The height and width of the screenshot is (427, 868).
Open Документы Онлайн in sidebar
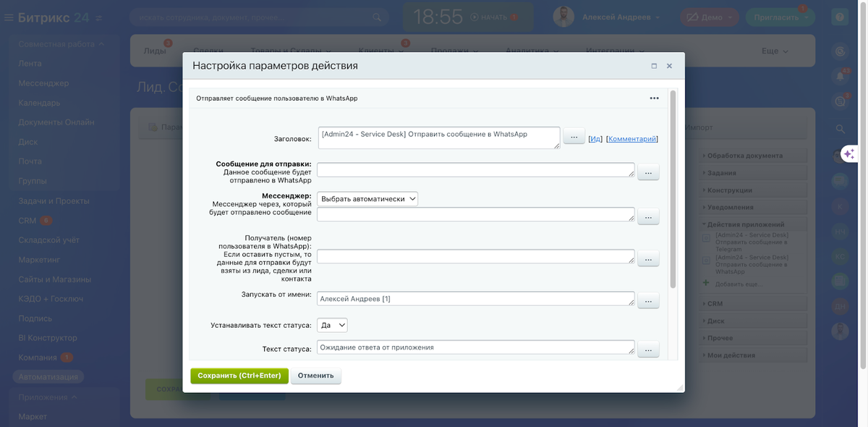[x=56, y=122]
